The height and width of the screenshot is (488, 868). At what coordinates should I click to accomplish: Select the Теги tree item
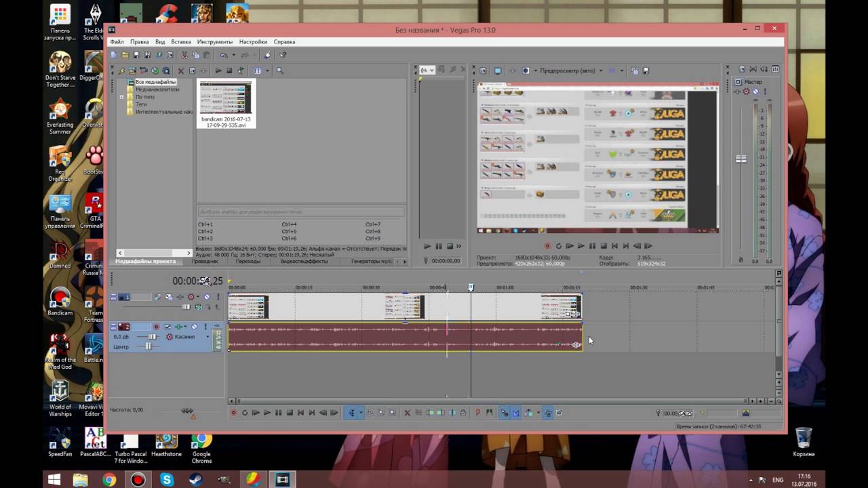(141, 104)
